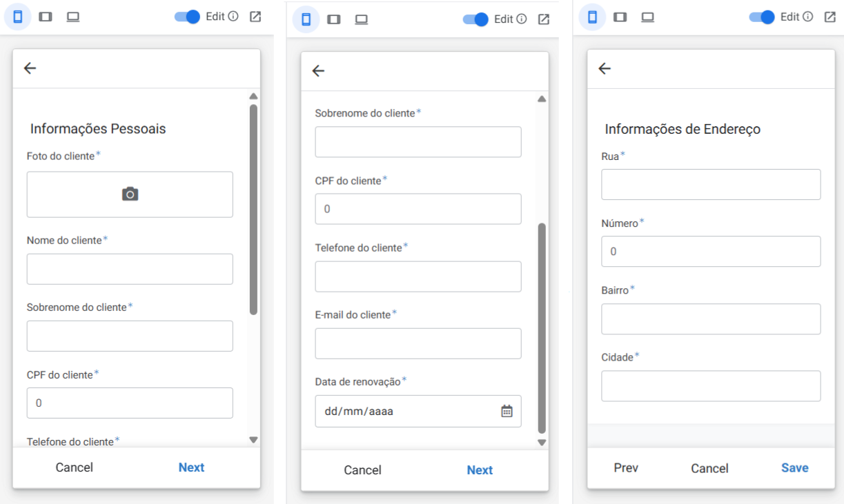The width and height of the screenshot is (844, 504).
Task: Go back from Informações Pessoais form
Action: pyautogui.click(x=30, y=68)
